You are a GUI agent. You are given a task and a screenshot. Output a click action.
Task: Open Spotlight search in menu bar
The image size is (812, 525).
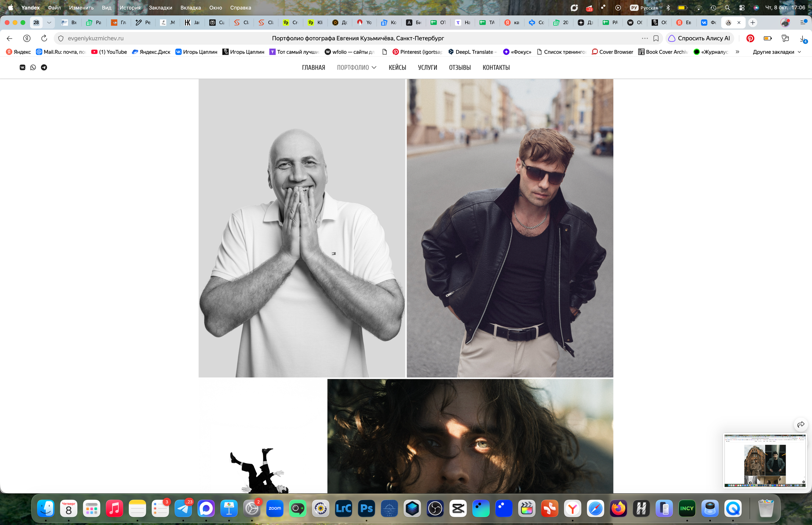point(727,8)
